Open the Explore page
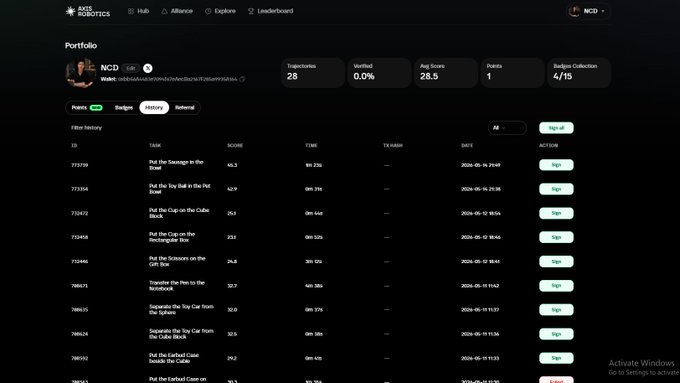The width and height of the screenshot is (680, 383). (x=220, y=11)
